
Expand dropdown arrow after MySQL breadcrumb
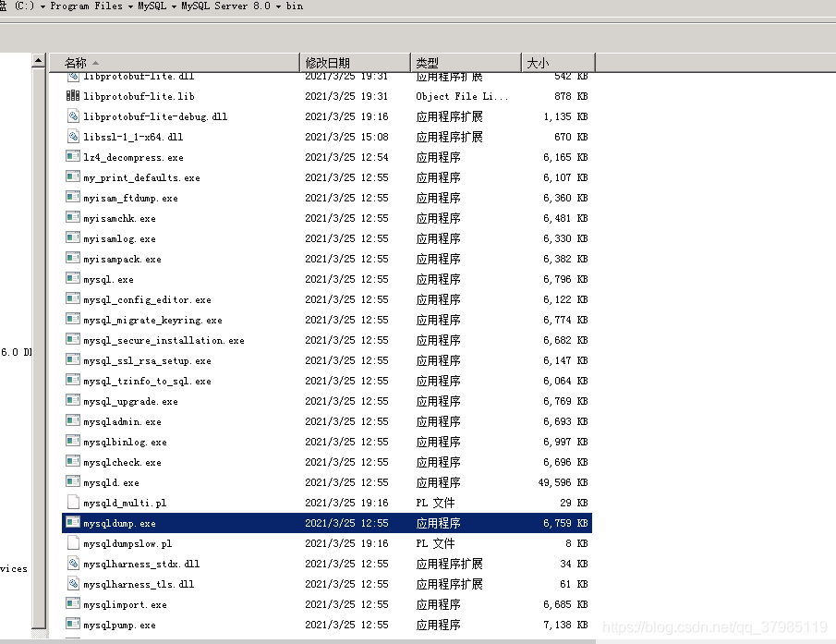click(x=174, y=6)
